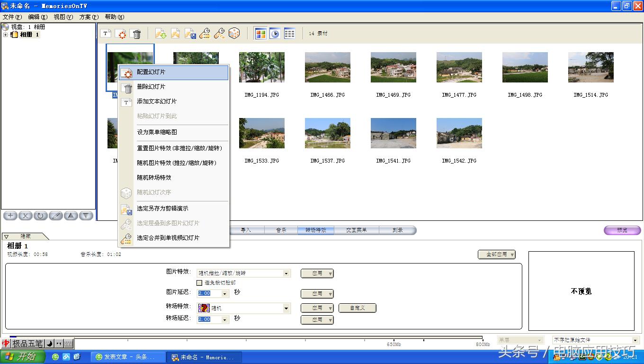
Task: Collapse the 隐藏 panel triangle toggle
Action: 6,236
